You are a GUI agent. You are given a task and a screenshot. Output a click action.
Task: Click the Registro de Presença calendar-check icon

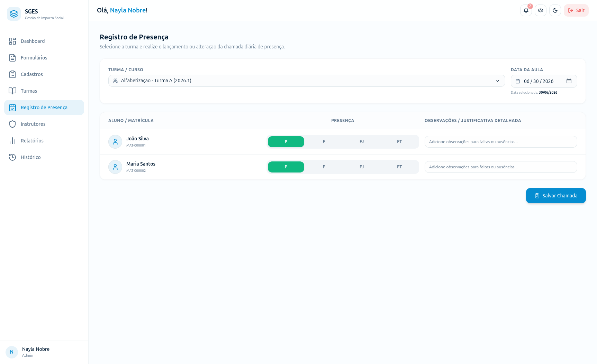12,108
